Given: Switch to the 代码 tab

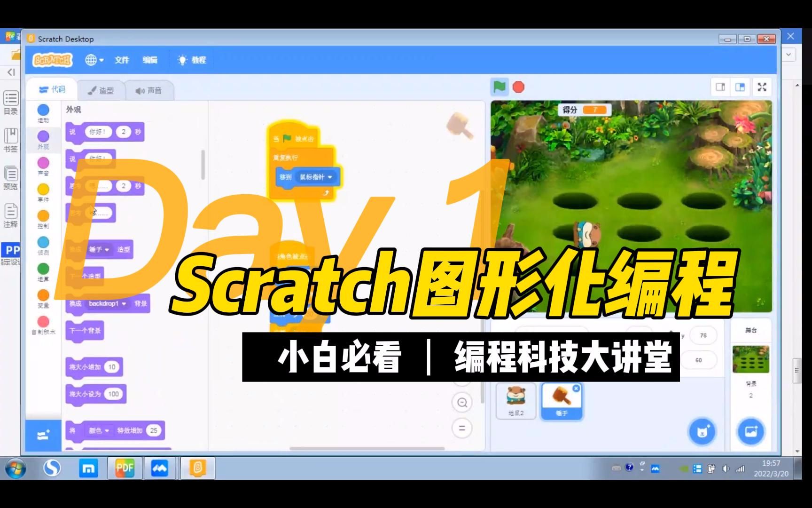Looking at the screenshot, I should [x=52, y=89].
